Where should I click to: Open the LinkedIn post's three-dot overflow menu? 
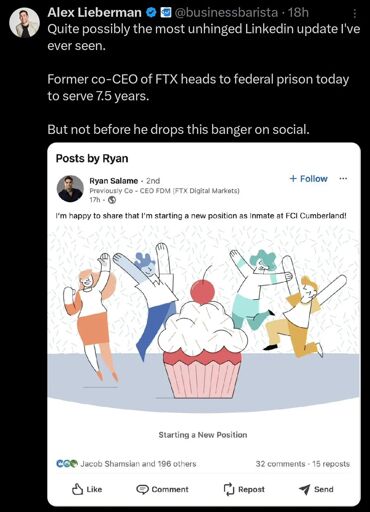[343, 179]
